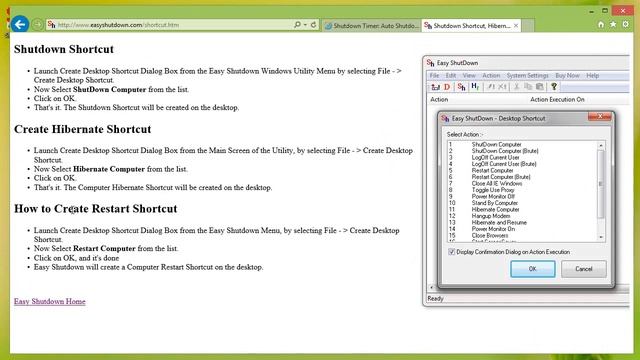
Task: Select Power Monitor On action
Action: (x=523, y=229)
